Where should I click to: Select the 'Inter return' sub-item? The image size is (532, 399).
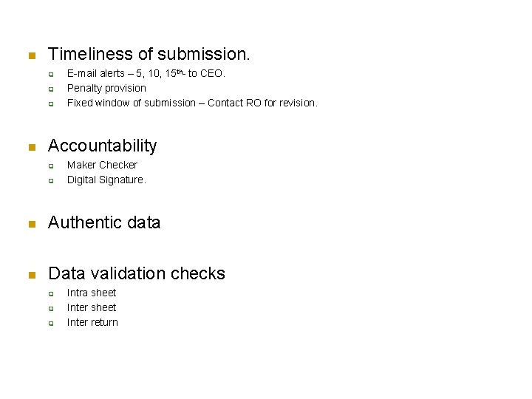(92, 322)
